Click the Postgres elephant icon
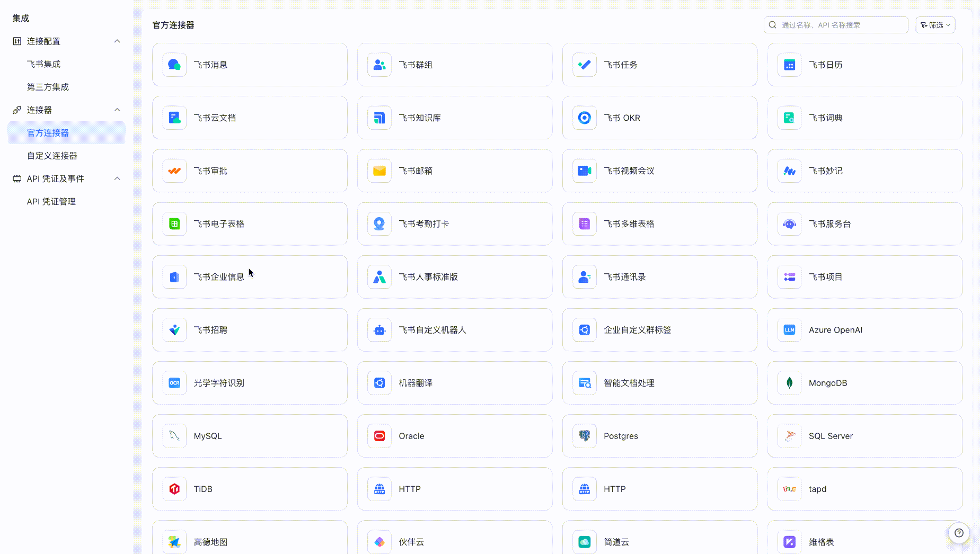The image size is (980, 554). coord(585,435)
